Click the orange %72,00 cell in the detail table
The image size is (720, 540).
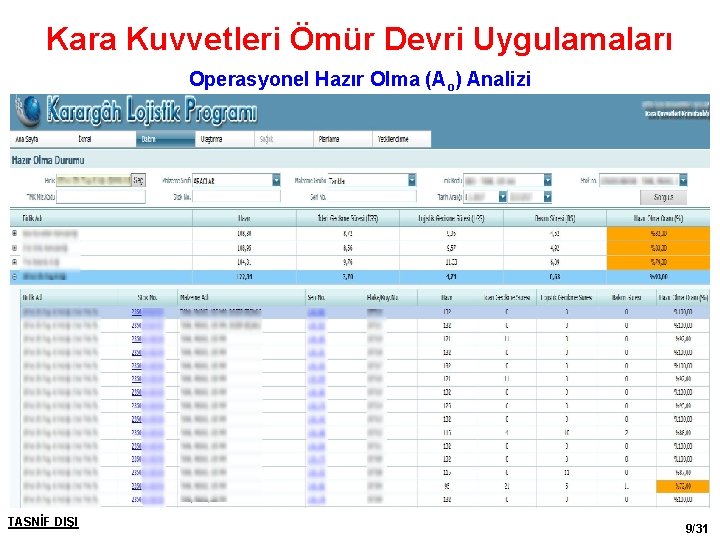[x=683, y=486]
